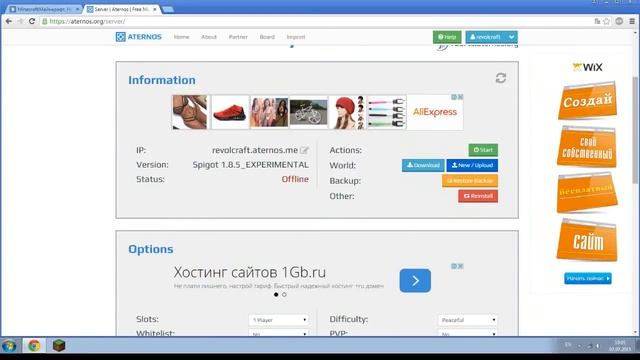Click the red Reinstall button
The width and height of the screenshot is (640, 360).
pos(478,196)
